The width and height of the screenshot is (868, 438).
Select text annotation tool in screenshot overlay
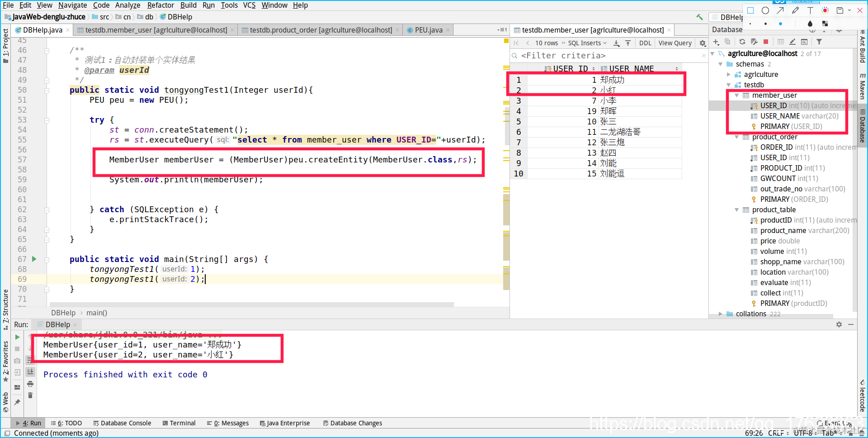point(810,10)
